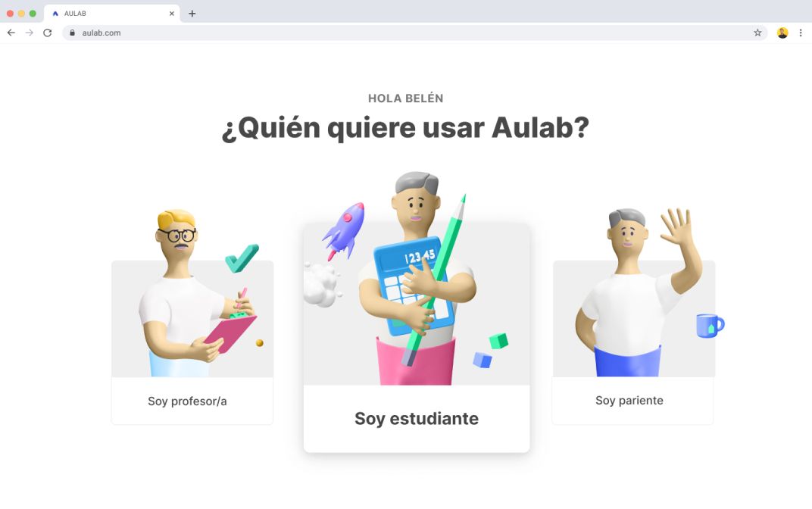The image size is (812, 509).
Task: Open a new browser tab
Action: coord(192,14)
